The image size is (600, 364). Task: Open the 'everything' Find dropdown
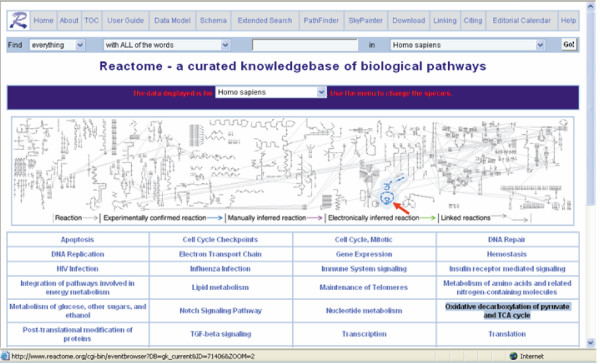tap(57, 45)
